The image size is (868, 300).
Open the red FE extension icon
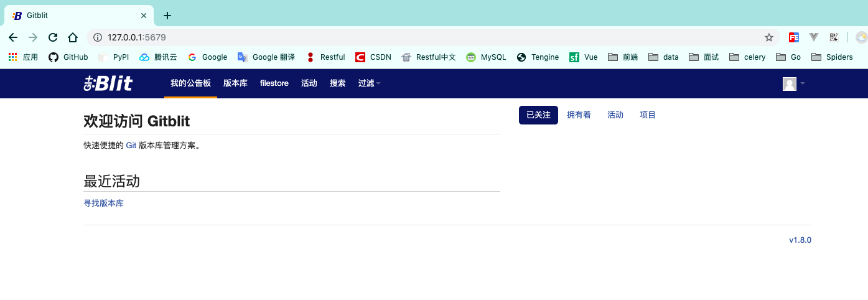(x=794, y=37)
